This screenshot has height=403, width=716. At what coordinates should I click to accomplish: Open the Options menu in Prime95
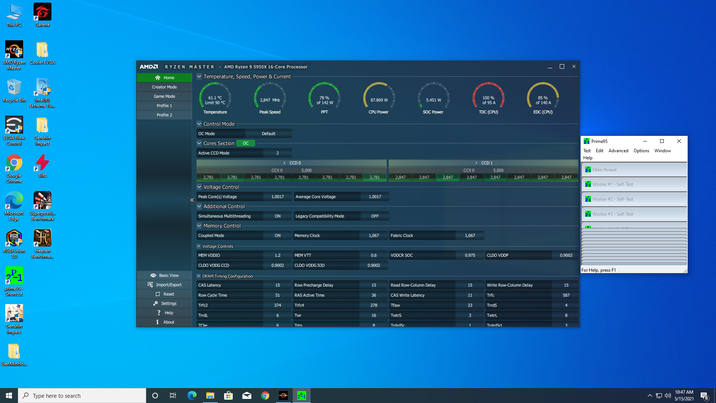tap(641, 151)
